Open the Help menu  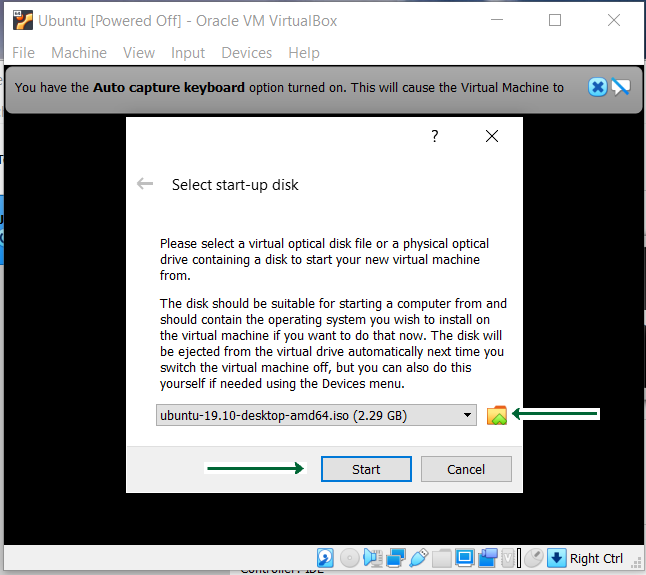[304, 53]
